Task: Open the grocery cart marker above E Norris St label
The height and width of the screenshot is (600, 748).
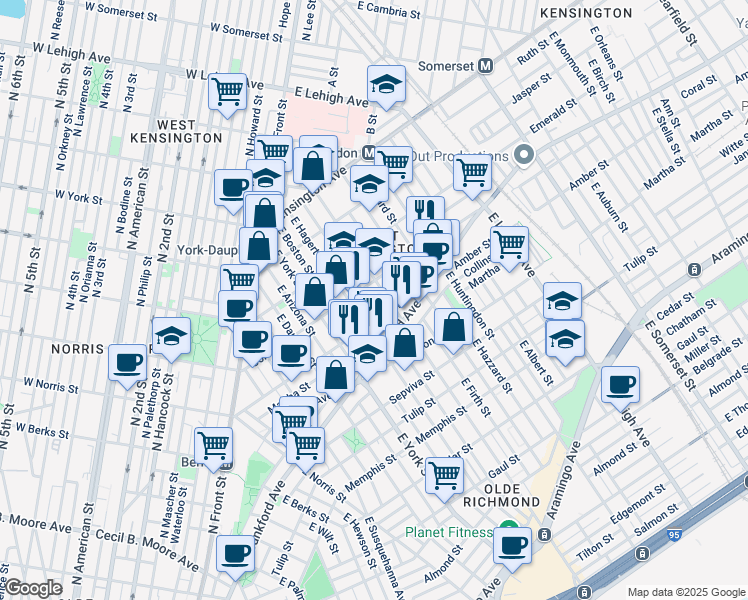Action: click(305, 446)
